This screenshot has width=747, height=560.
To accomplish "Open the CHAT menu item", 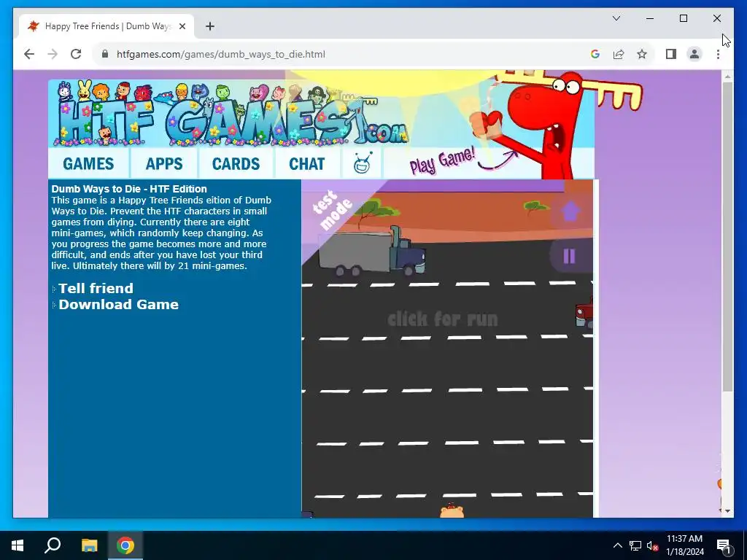I will click(x=307, y=164).
